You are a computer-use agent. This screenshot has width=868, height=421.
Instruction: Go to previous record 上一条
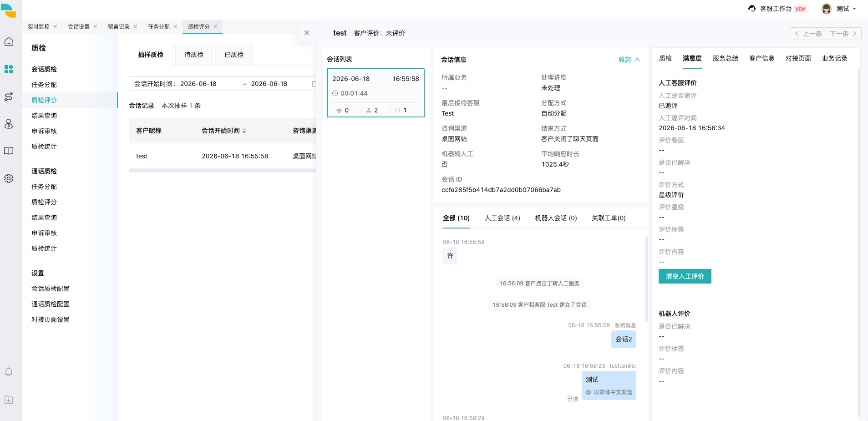pyautogui.click(x=808, y=34)
